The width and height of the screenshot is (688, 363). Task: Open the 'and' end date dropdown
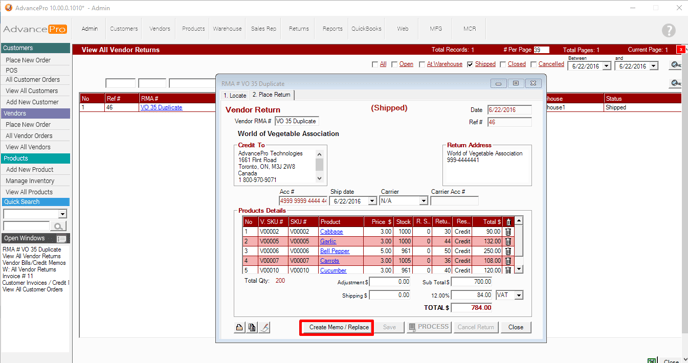click(653, 66)
